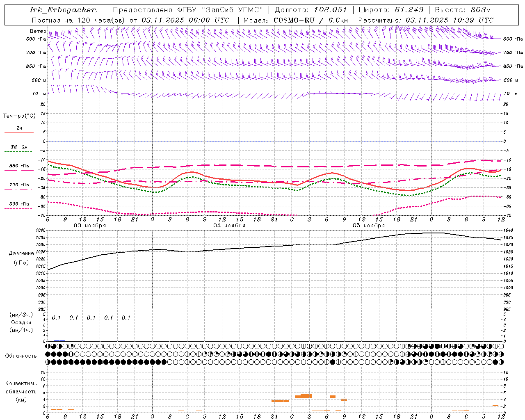Click the longitude value 108.051

(331, 10)
